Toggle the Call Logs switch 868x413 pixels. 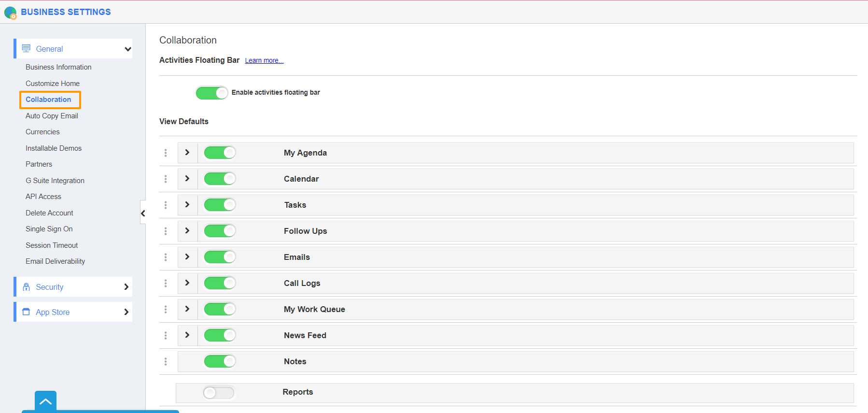(220, 283)
